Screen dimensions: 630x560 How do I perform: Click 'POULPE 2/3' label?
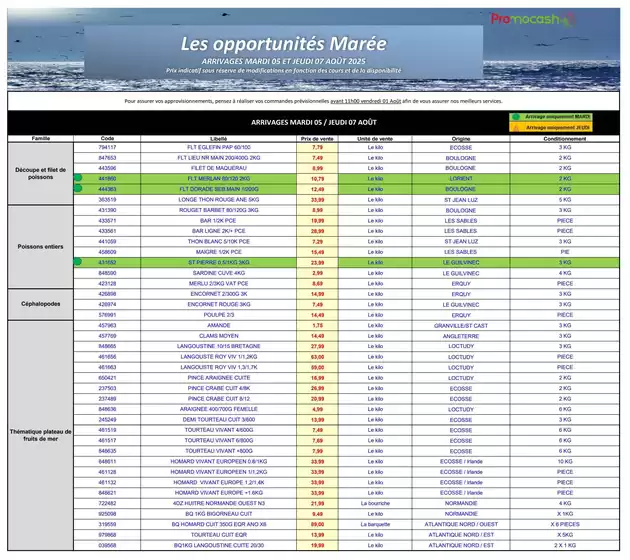[x=219, y=315]
